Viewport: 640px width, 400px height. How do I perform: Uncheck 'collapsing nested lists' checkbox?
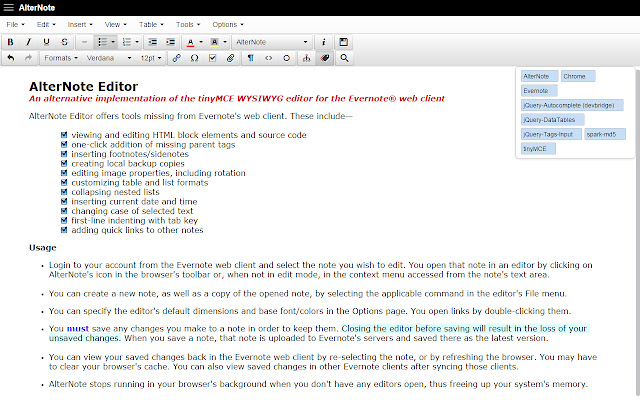click(64, 192)
